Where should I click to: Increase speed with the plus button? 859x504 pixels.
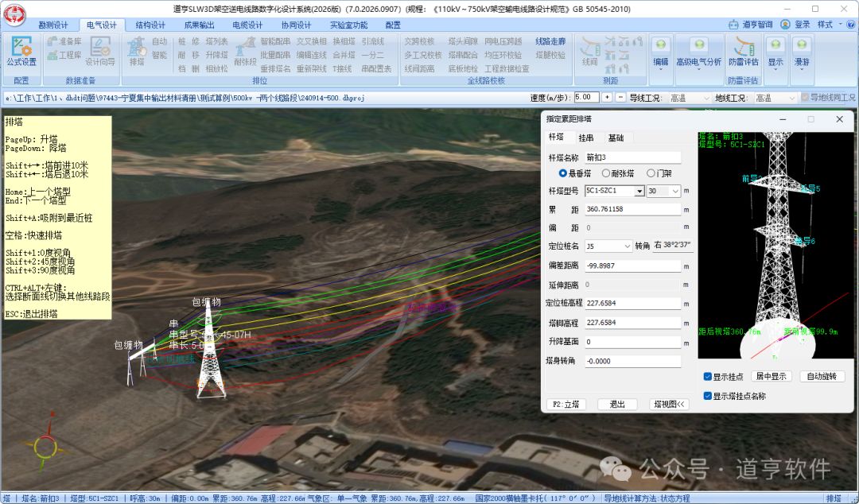point(607,98)
